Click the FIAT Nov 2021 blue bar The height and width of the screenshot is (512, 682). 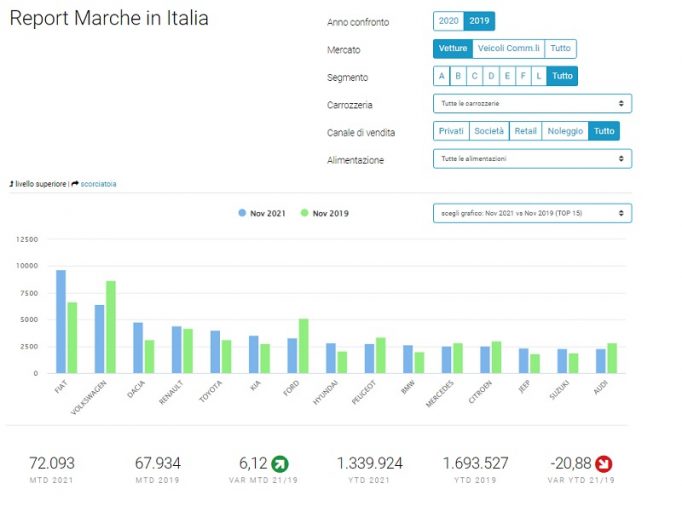(61, 321)
